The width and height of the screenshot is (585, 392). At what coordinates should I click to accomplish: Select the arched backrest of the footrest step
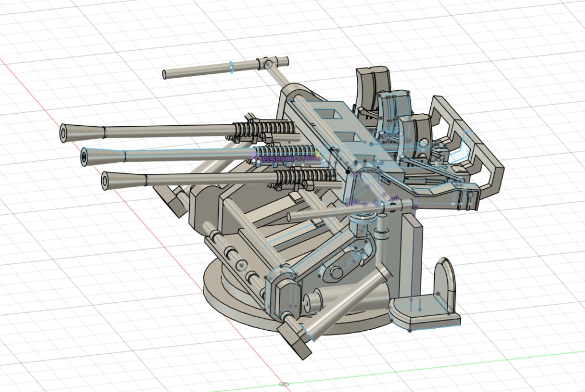444,280
